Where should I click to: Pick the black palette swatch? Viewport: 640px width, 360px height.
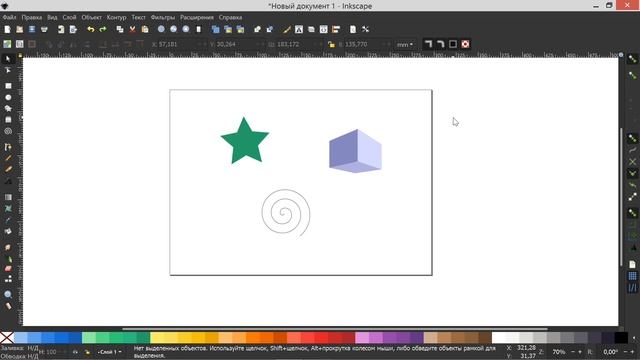(x=621, y=338)
